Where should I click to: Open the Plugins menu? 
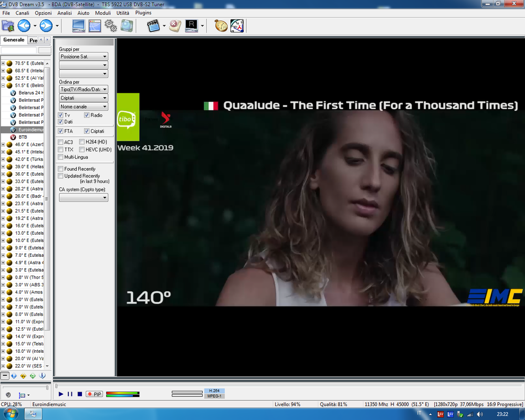tap(143, 13)
